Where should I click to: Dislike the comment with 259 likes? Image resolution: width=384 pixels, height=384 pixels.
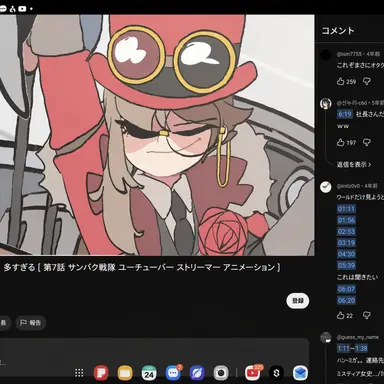[367, 81]
